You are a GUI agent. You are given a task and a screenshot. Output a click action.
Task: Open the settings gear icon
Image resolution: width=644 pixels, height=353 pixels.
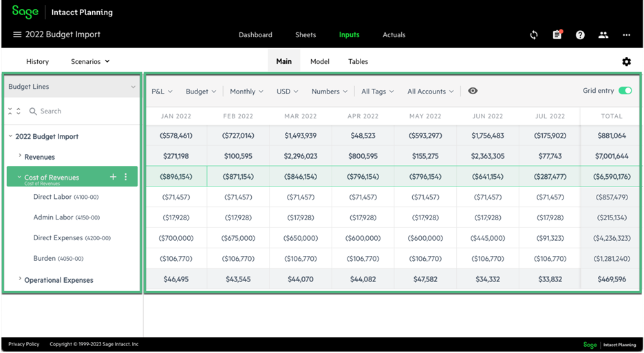626,62
